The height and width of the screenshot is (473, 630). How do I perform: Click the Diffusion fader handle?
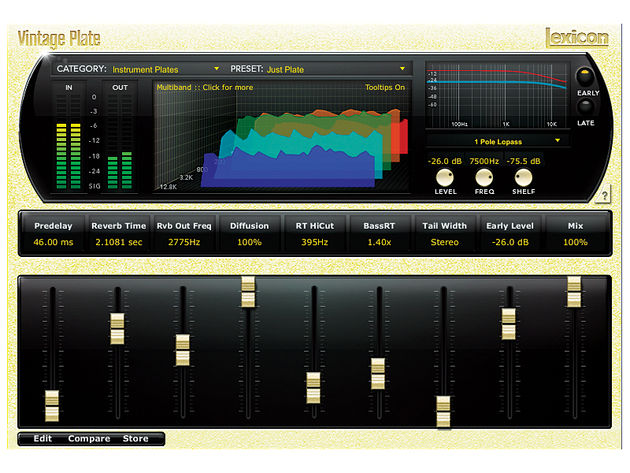(248, 292)
